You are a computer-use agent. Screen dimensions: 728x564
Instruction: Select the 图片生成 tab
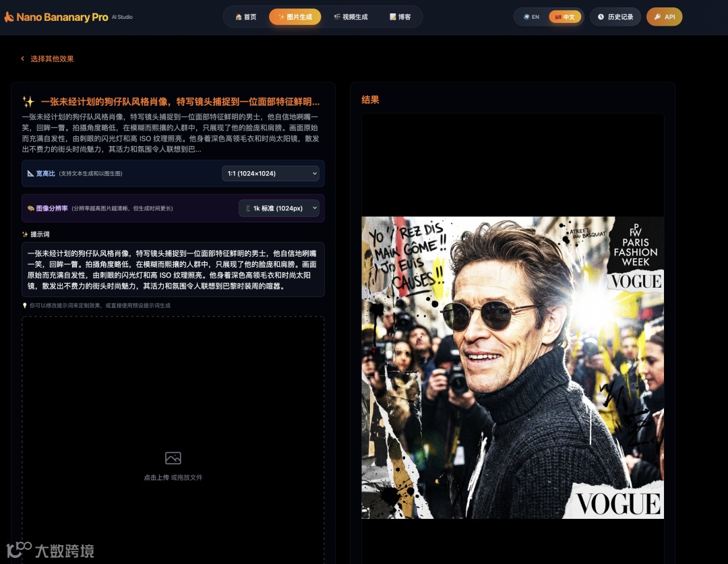pos(295,17)
